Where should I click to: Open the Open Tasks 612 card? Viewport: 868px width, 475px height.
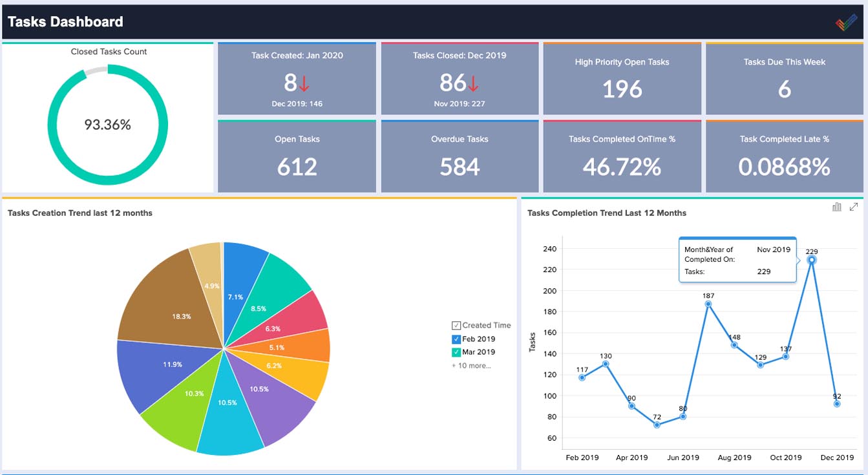(297, 156)
